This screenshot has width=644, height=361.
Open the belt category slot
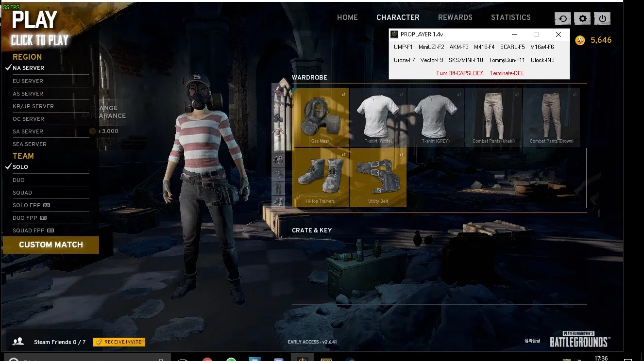coord(278,174)
